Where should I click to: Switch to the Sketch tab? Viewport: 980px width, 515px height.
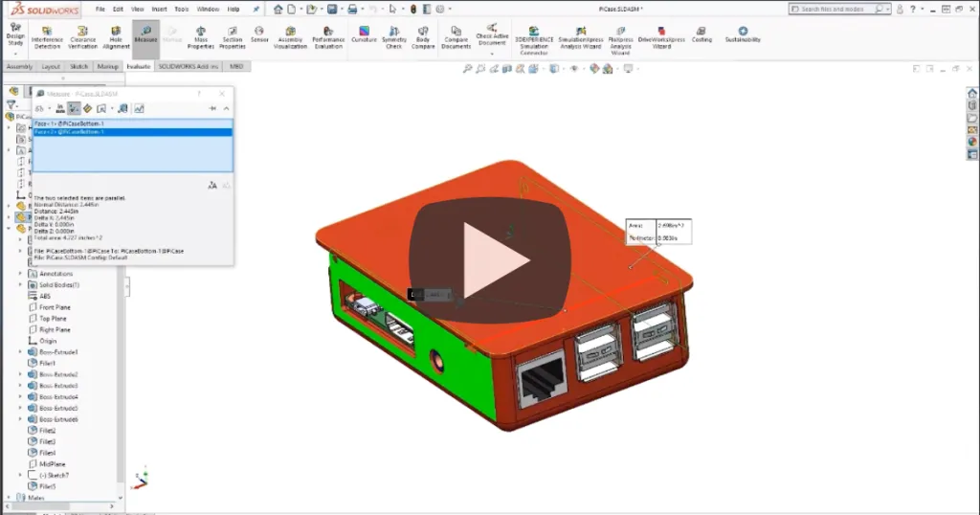pos(78,66)
